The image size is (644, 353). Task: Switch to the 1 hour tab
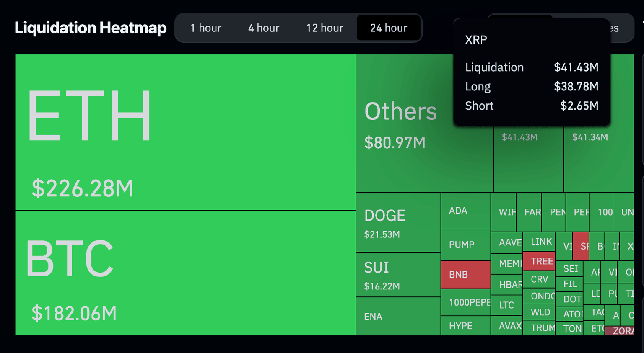pos(205,28)
